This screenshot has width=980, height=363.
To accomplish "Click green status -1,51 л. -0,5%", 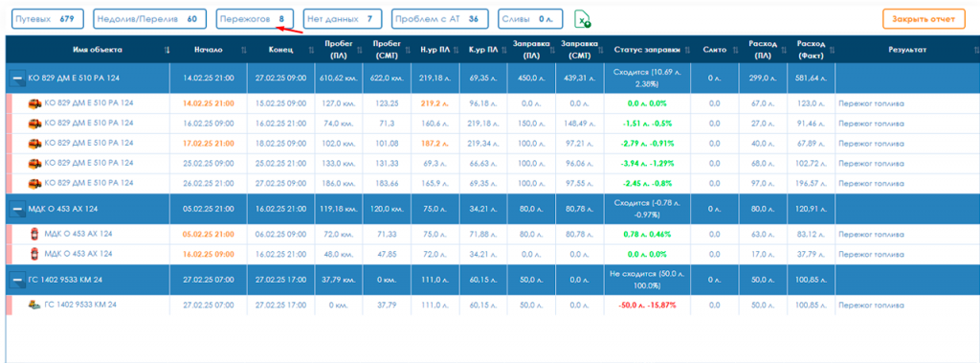I will [x=648, y=124].
